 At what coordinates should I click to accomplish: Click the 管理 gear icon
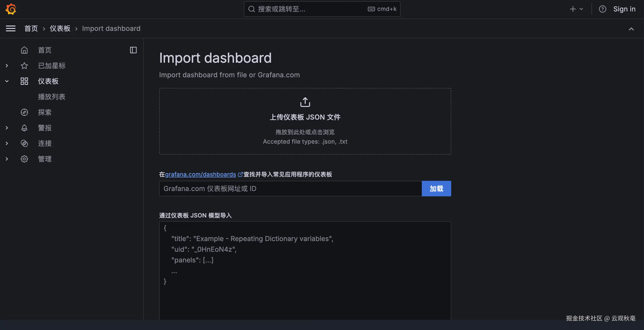(24, 159)
